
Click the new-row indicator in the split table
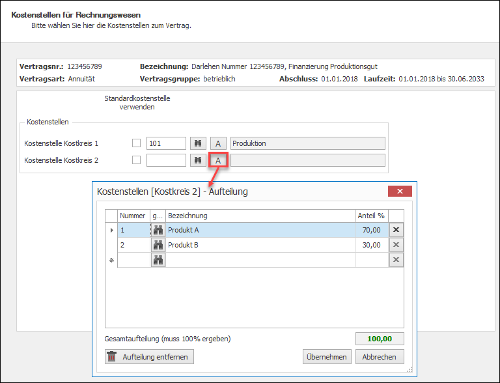click(112, 260)
